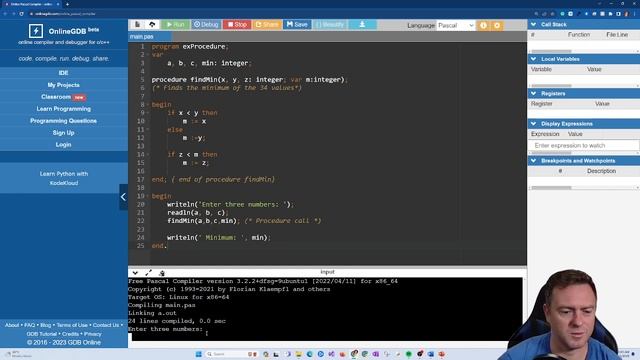Screen dimensions: 640x360
Task: Fold the begin block at line 8
Action: click(147, 104)
